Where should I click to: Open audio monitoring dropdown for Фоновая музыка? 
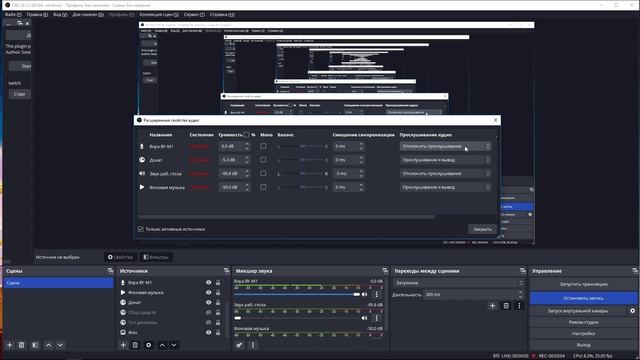coord(445,187)
